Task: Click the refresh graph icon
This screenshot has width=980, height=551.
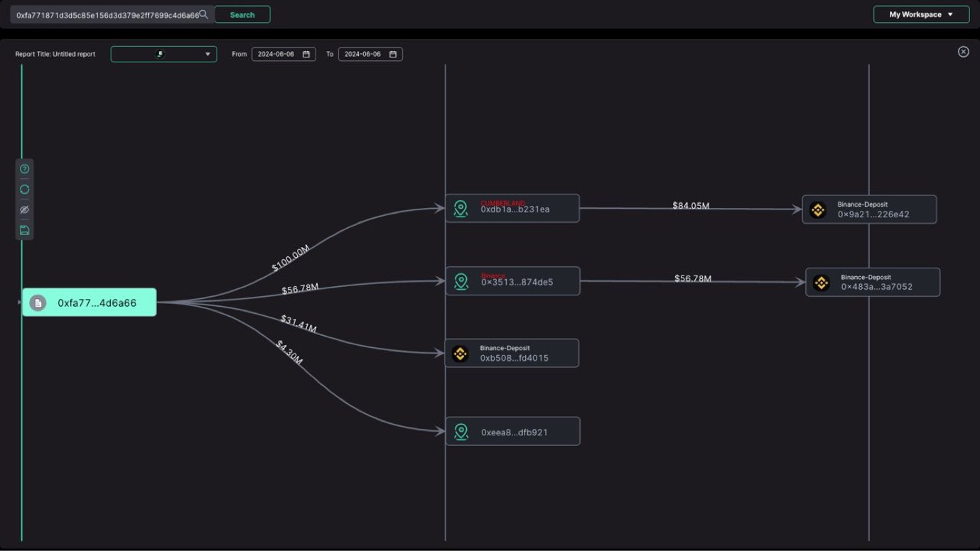Action: click(24, 190)
